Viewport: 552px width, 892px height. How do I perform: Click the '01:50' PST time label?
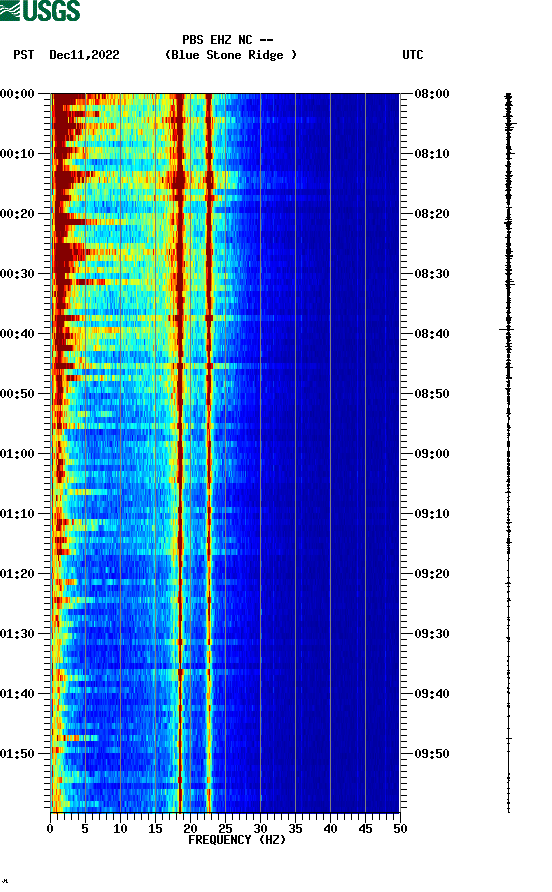pos(18,754)
